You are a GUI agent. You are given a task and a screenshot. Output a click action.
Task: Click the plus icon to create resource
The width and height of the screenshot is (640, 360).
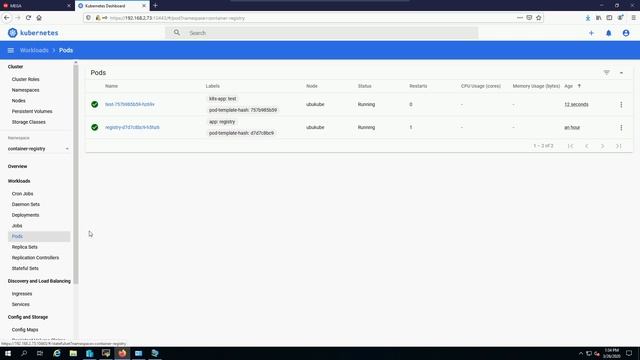coord(591,33)
